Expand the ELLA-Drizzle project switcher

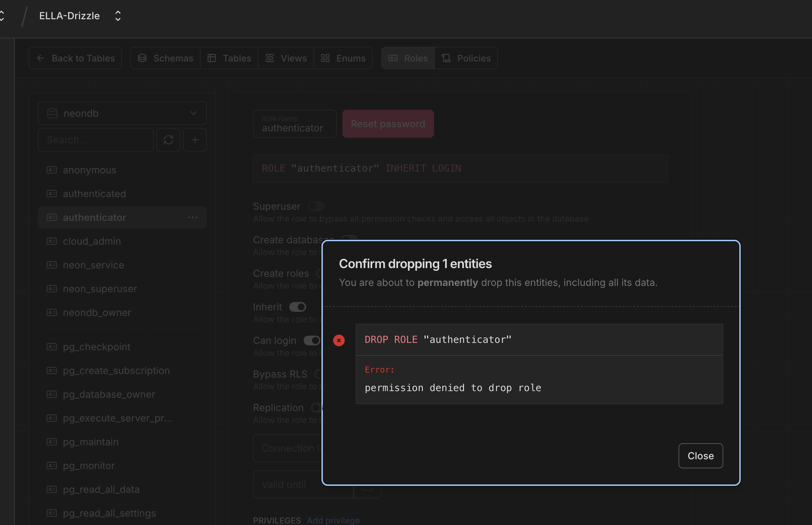(118, 16)
